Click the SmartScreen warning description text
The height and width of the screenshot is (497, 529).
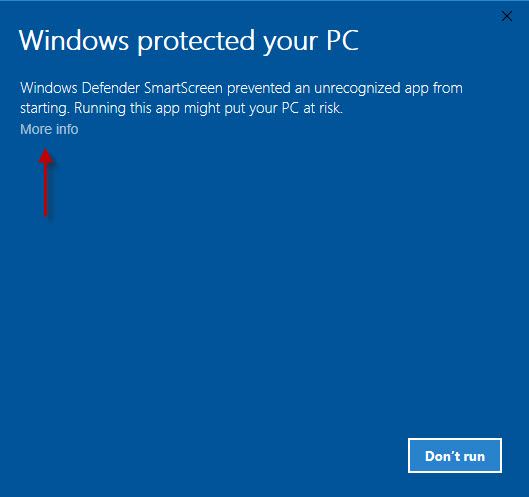pyautogui.click(x=241, y=98)
